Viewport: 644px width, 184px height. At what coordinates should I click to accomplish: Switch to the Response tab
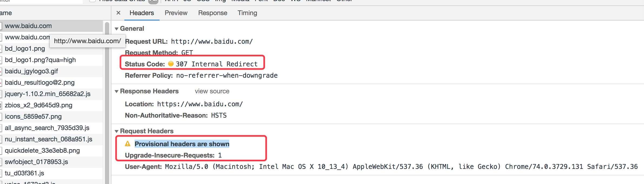point(213,13)
